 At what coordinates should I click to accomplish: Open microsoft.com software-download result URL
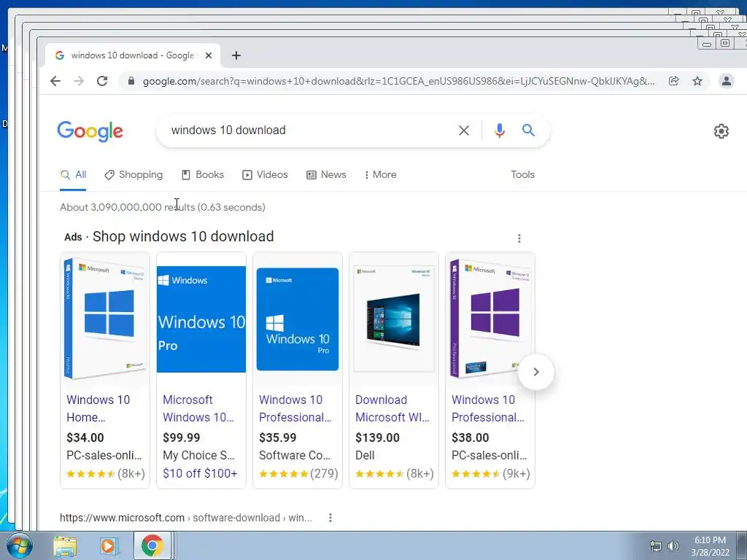(x=186, y=518)
